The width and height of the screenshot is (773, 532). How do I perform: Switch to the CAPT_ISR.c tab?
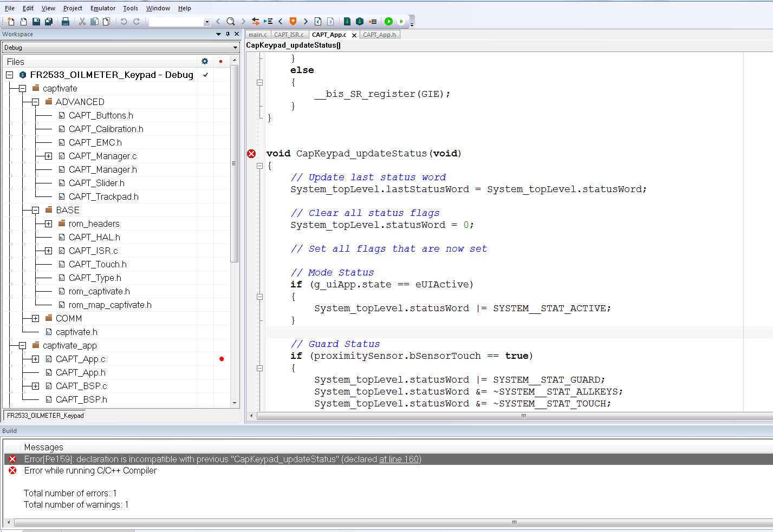(x=289, y=35)
